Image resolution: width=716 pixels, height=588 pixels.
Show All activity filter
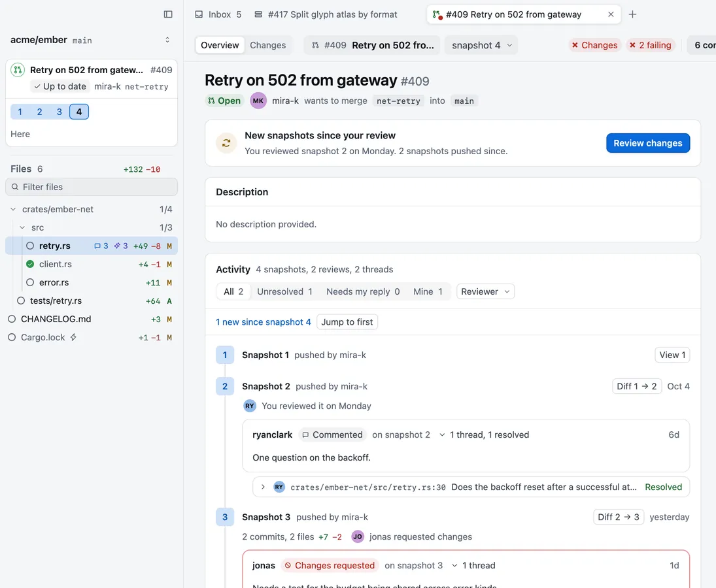233,291
